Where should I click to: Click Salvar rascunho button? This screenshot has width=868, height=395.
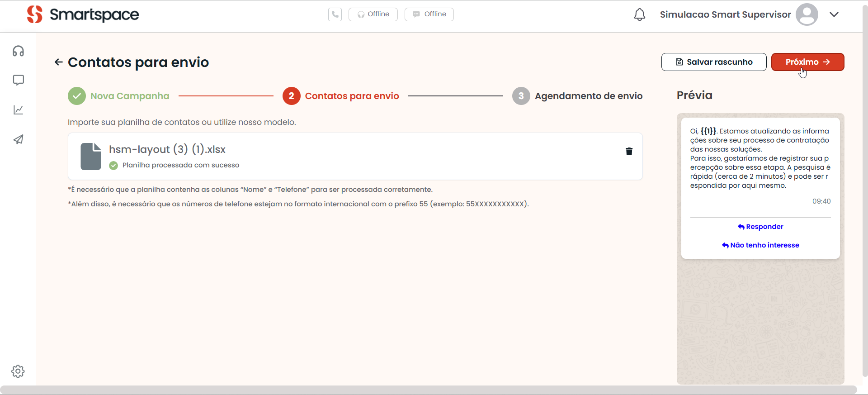tap(714, 62)
